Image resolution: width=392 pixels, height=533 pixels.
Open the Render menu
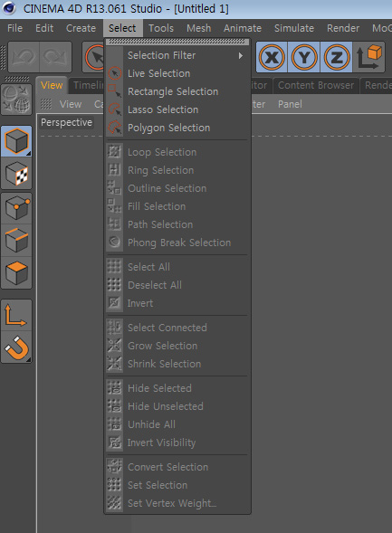tap(343, 28)
